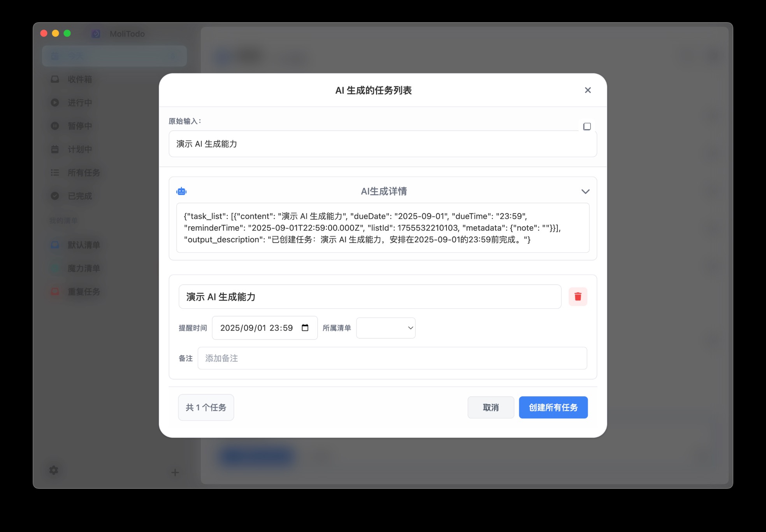Click the 原始输入 text box
766x532 pixels.
(x=383, y=144)
